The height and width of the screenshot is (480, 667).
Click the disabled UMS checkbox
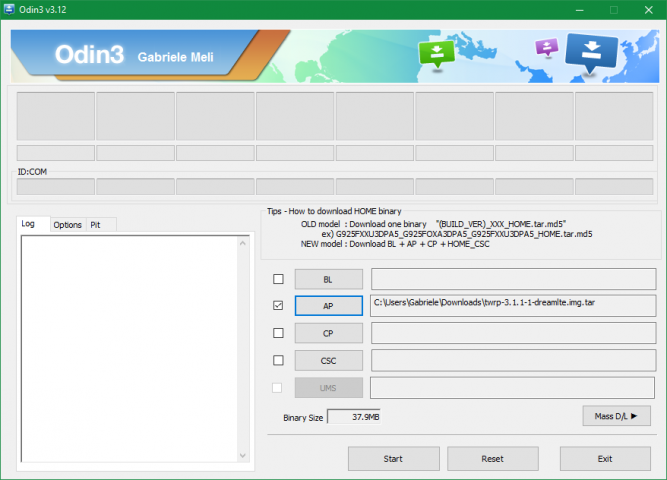click(277, 388)
